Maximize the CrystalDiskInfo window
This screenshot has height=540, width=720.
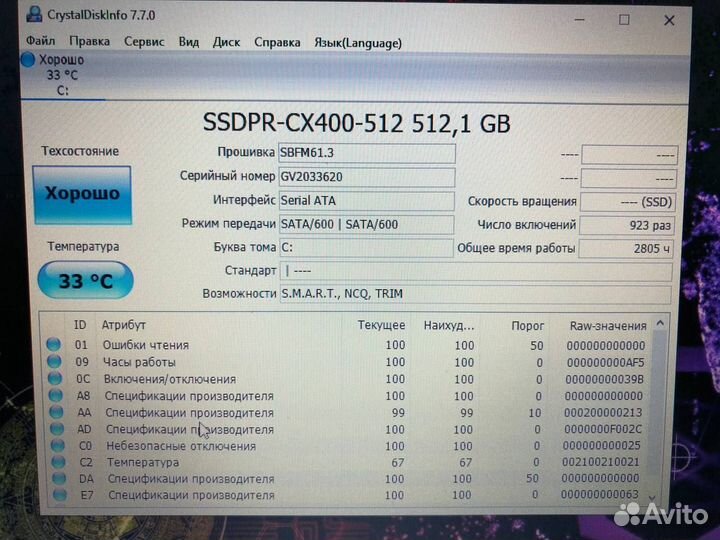click(624, 19)
